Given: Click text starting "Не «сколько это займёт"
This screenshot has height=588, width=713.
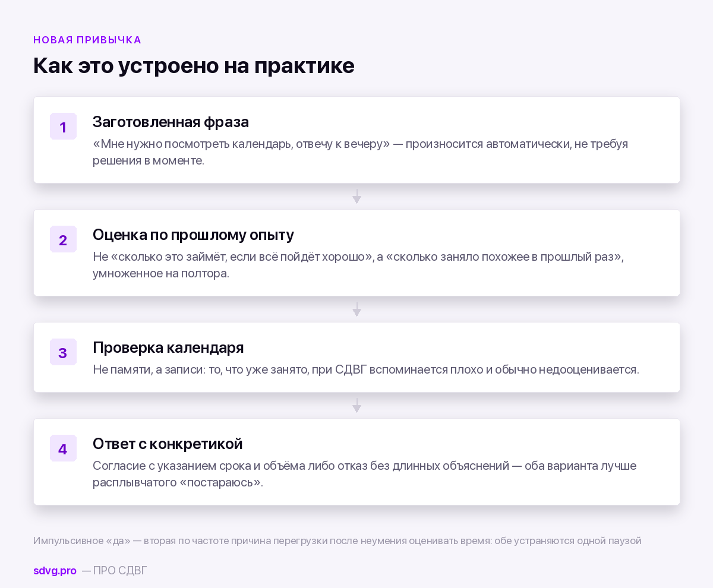Looking at the screenshot, I should pos(358,265).
